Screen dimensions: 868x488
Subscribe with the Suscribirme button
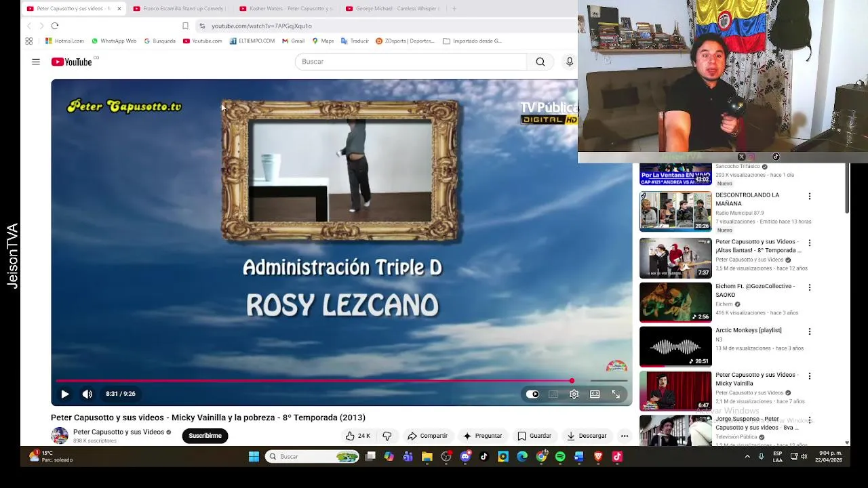(x=205, y=436)
